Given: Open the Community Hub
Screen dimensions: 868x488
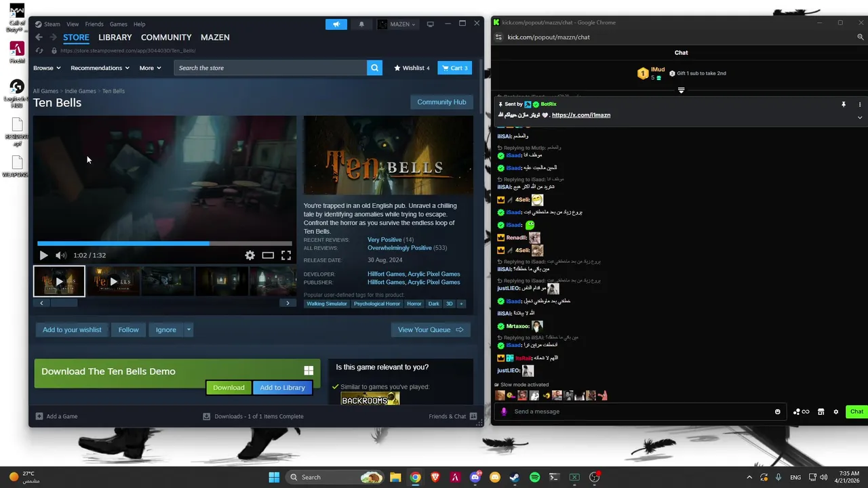Looking at the screenshot, I should coord(441,102).
